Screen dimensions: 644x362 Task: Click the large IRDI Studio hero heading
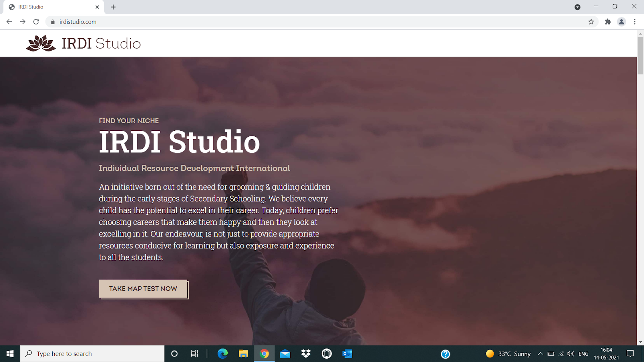180,142
